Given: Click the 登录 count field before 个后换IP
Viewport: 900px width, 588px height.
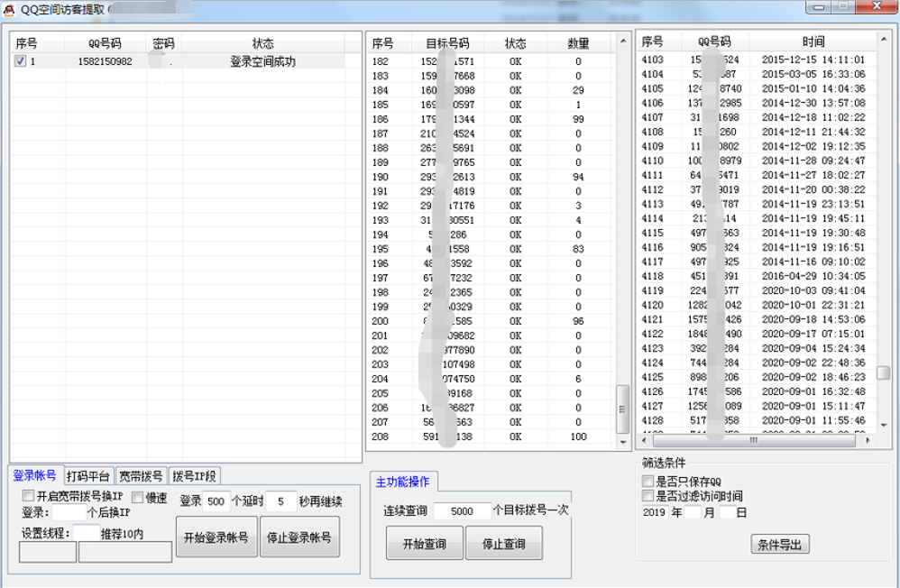Looking at the screenshot, I should [69, 511].
